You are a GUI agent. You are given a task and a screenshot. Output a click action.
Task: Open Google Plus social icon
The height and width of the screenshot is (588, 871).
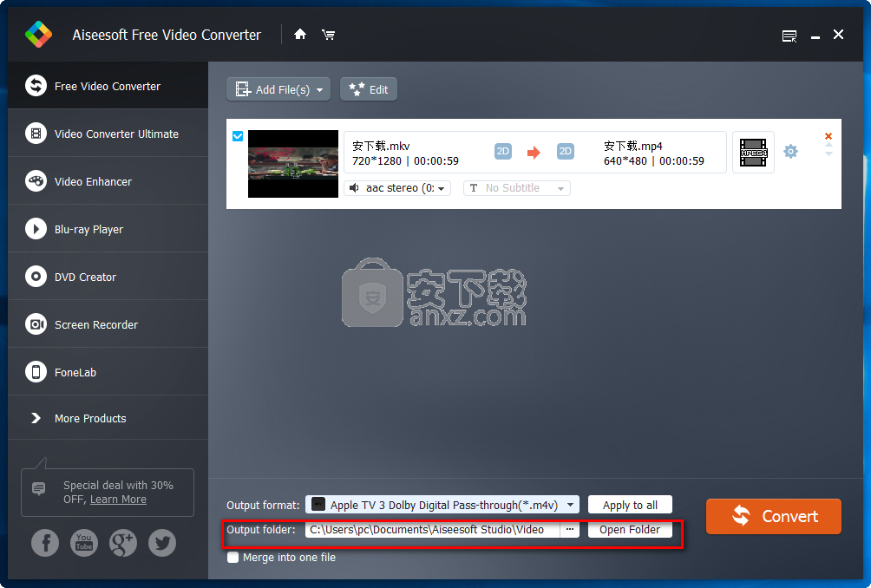tap(123, 543)
